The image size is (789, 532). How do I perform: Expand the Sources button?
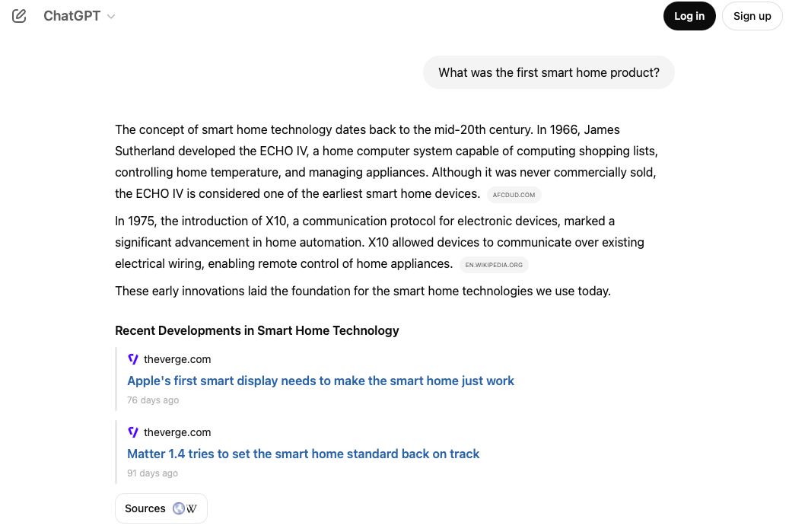click(145, 508)
